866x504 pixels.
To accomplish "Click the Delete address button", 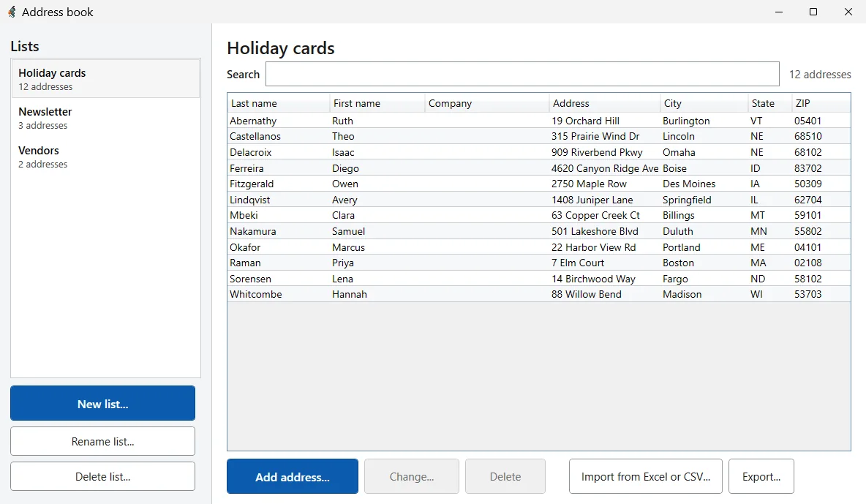I will point(505,476).
